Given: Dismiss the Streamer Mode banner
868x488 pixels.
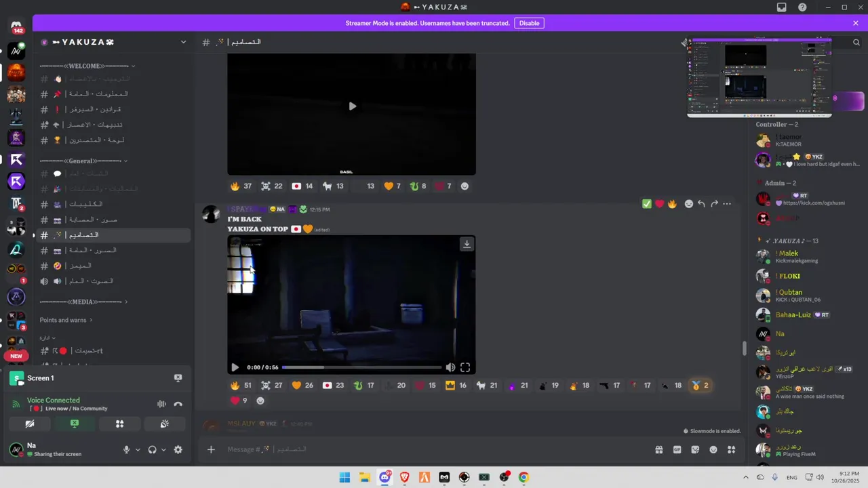Looking at the screenshot, I should (856, 23).
